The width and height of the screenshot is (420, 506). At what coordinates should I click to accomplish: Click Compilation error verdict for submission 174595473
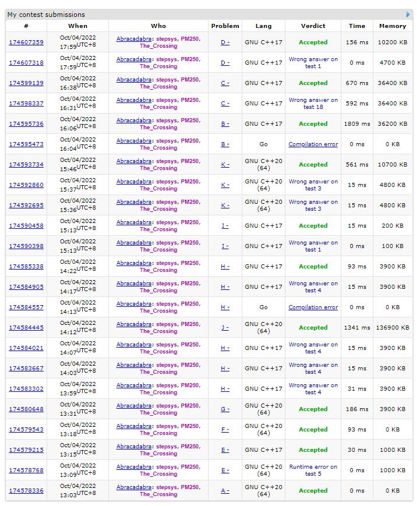(313, 144)
